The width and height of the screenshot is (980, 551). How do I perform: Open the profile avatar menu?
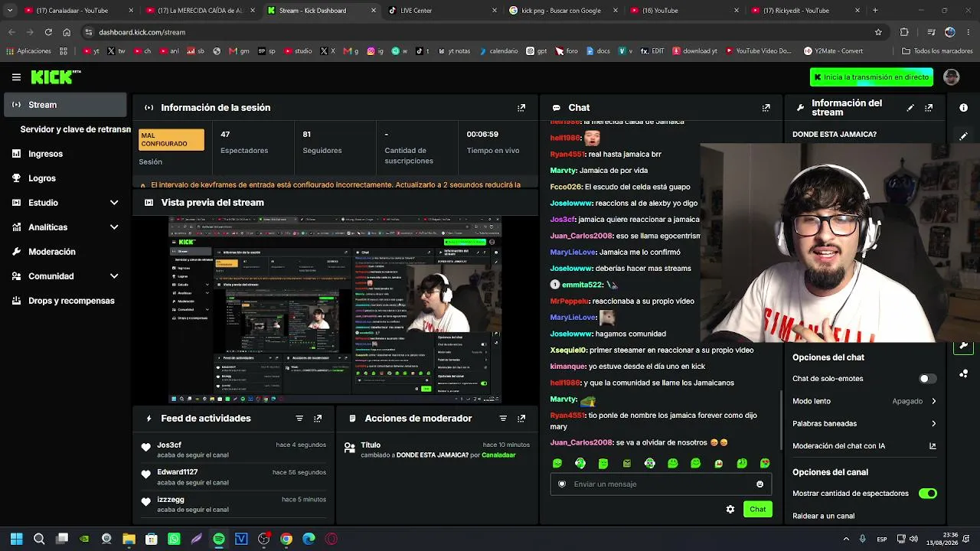(x=951, y=77)
